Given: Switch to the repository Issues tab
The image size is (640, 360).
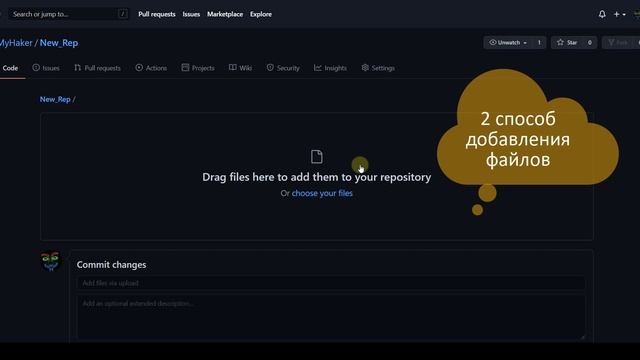Looking at the screenshot, I should click(46, 68).
